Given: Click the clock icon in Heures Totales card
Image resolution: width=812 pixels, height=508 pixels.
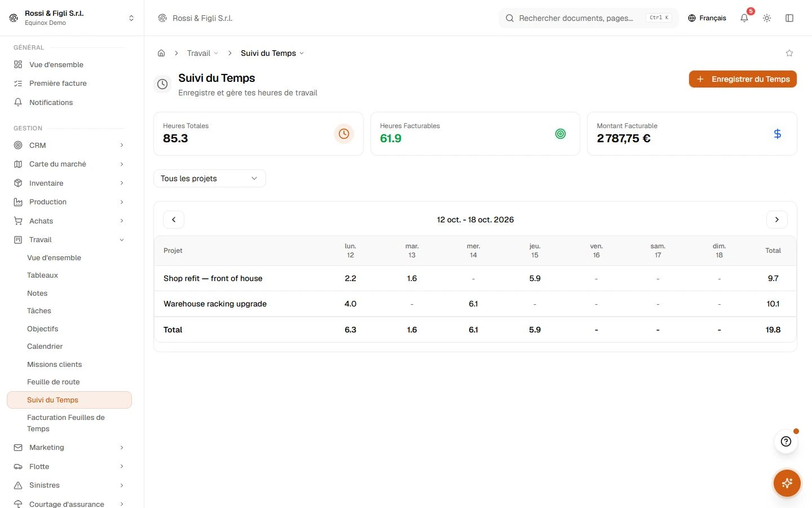Looking at the screenshot, I should [x=344, y=134].
